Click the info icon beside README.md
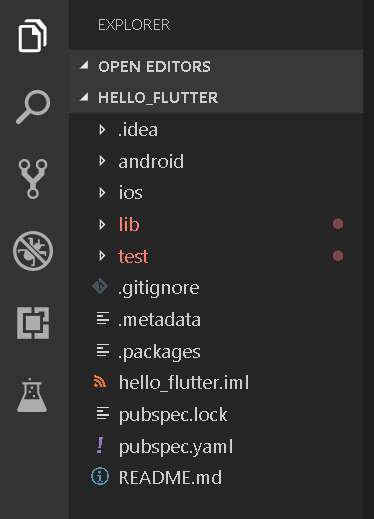This screenshot has width=374, height=519. click(x=100, y=476)
